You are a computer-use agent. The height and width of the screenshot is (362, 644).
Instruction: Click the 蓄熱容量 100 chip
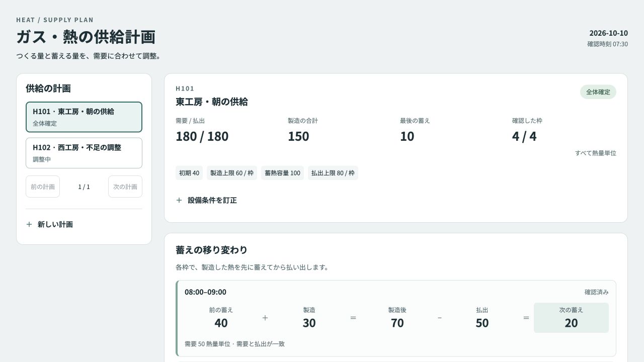282,173
